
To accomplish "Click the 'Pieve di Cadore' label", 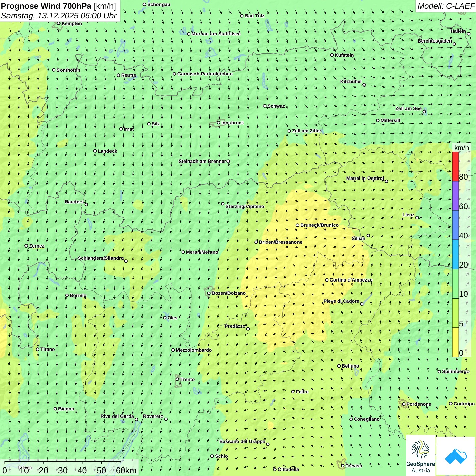I will (x=341, y=301).
